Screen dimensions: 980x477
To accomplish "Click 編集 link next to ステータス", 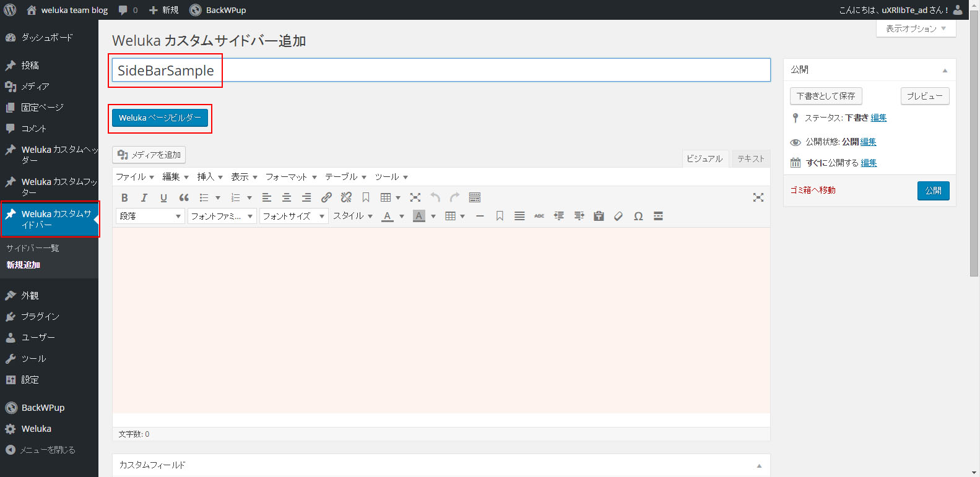I will (878, 118).
